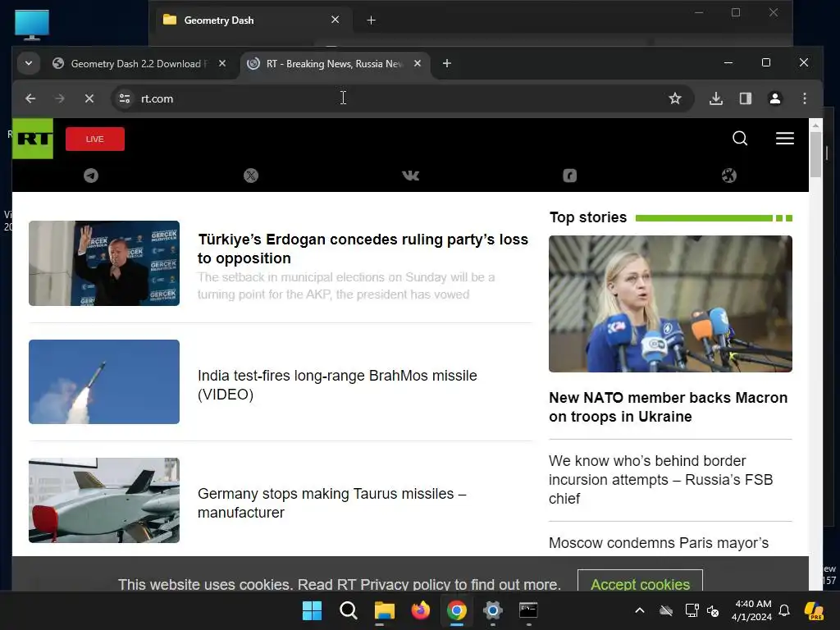840x630 pixels.
Task: Open the notifications bell icon
Action: [784, 610]
